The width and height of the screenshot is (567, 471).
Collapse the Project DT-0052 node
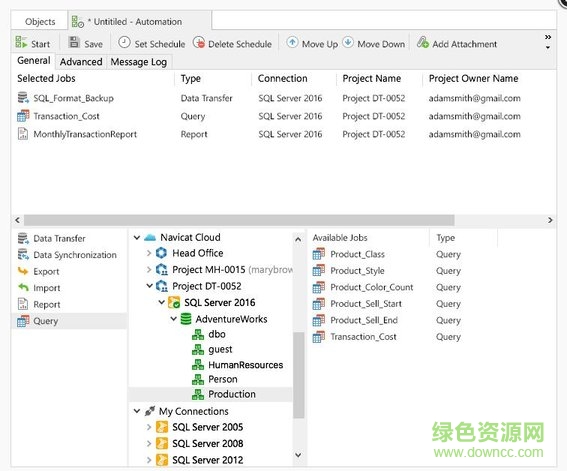click(x=149, y=286)
